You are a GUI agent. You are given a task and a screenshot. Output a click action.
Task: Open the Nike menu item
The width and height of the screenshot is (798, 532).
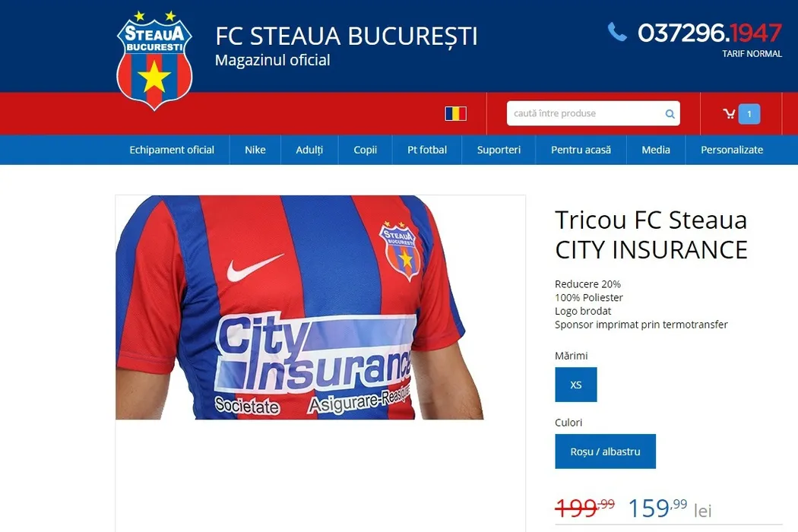255,150
